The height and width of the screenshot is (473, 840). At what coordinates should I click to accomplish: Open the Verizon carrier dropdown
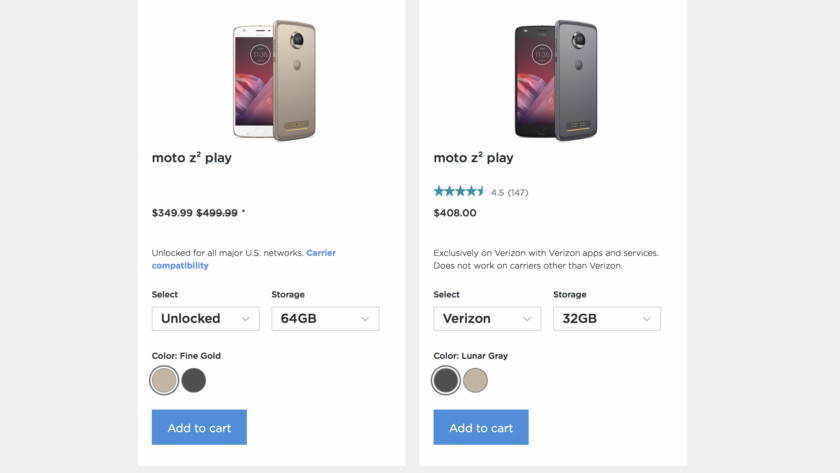tap(487, 318)
